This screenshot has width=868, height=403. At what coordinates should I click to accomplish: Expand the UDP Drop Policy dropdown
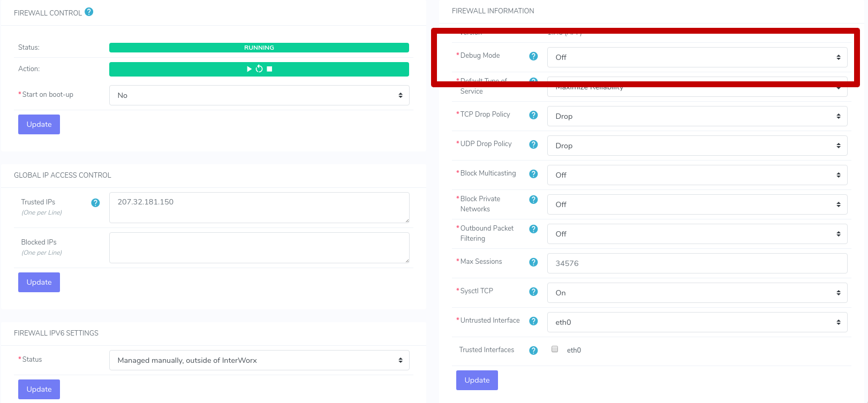(697, 146)
